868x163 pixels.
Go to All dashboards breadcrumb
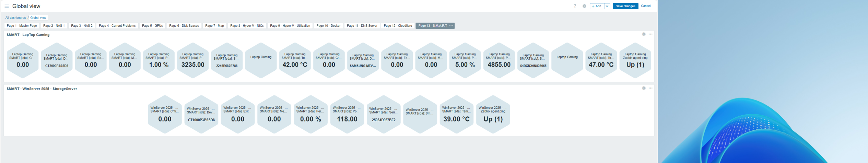(15, 18)
